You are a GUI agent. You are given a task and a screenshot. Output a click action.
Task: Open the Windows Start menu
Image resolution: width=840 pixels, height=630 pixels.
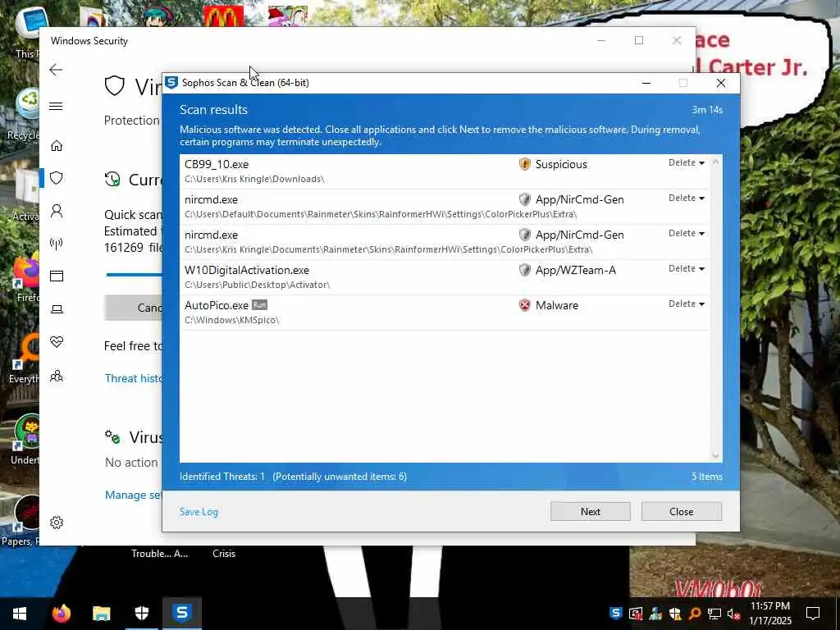click(x=20, y=614)
